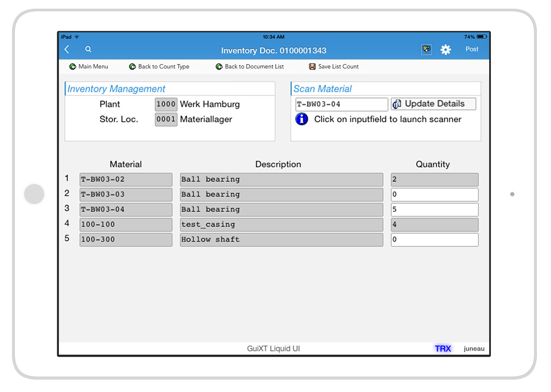The height and width of the screenshot is (392, 551).
Task: Go to Main Menu
Action: tap(89, 67)
